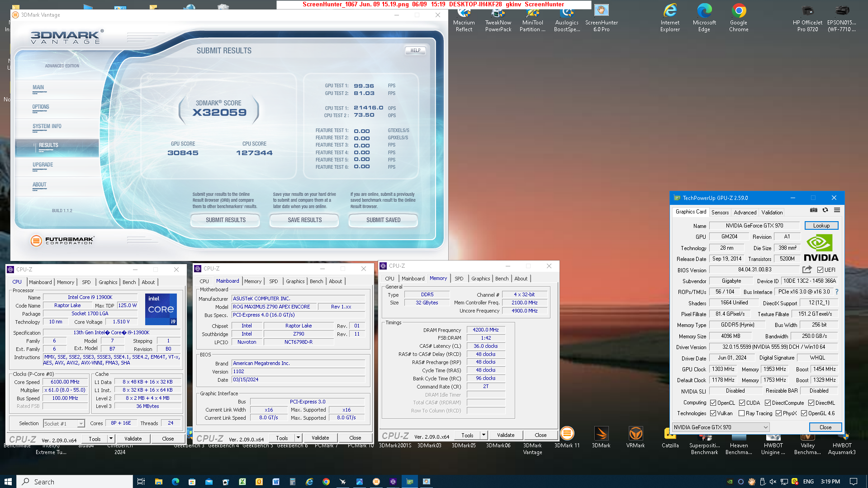The image size is (868, 488).
Task: Open 3DMark desktop shortcut icon
Action: (x=601, y=437)
